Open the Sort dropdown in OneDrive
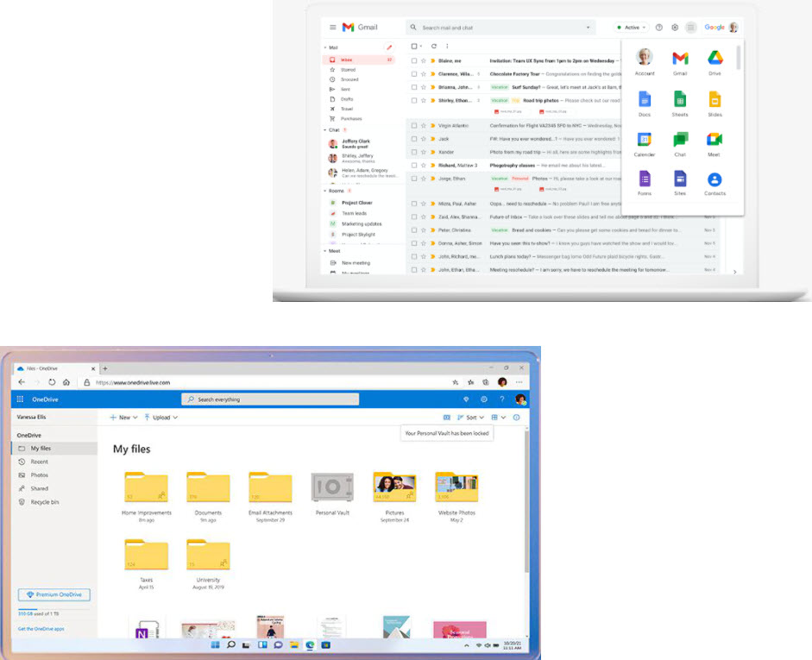 (x=471, y=418)
